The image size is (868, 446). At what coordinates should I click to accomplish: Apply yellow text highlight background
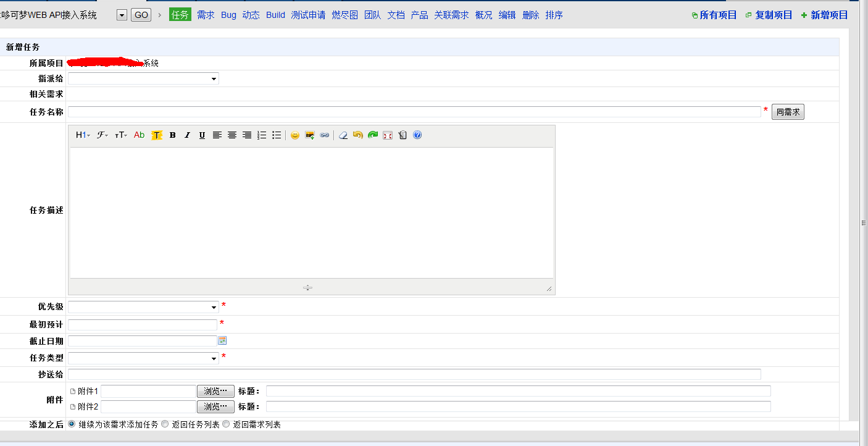(x=157, y=135)
